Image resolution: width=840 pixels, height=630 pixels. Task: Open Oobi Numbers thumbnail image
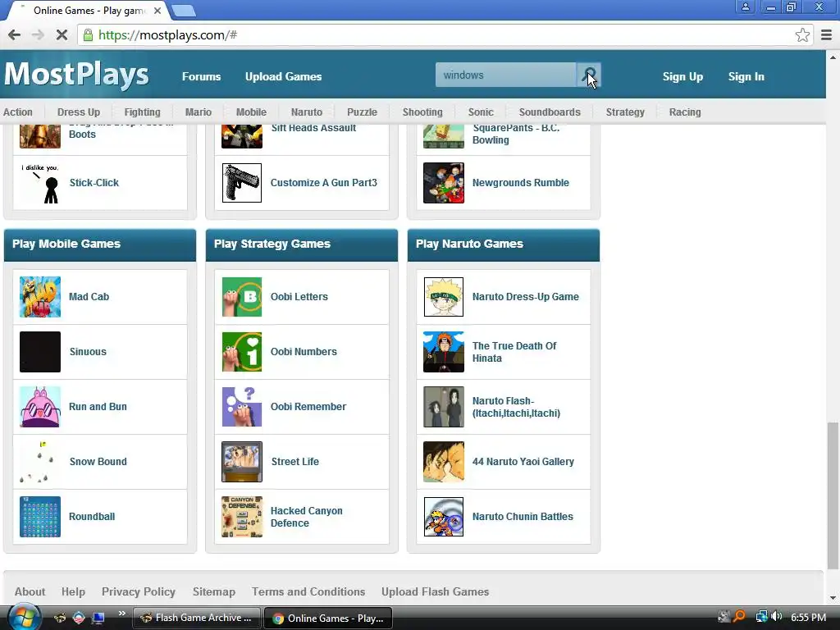click(242, 352)
